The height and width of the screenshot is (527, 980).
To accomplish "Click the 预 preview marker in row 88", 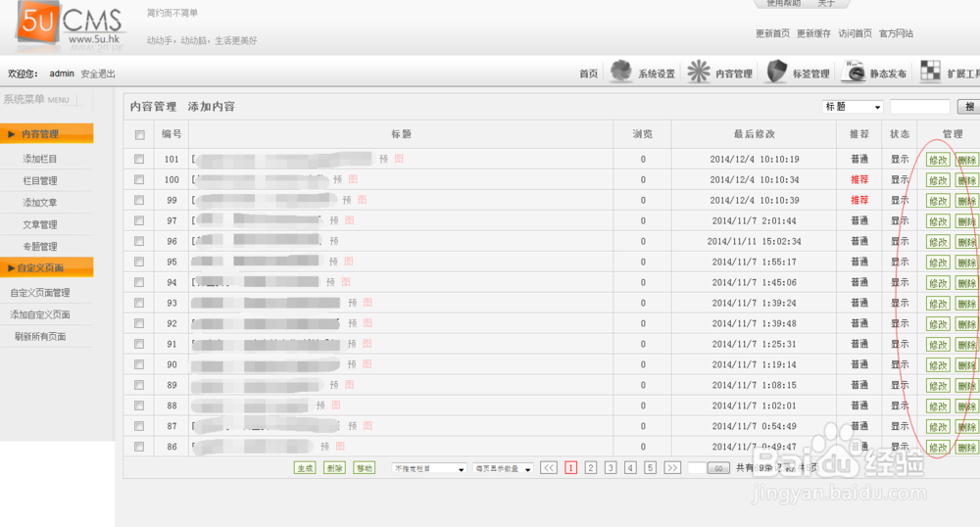I will pos(320,406).
